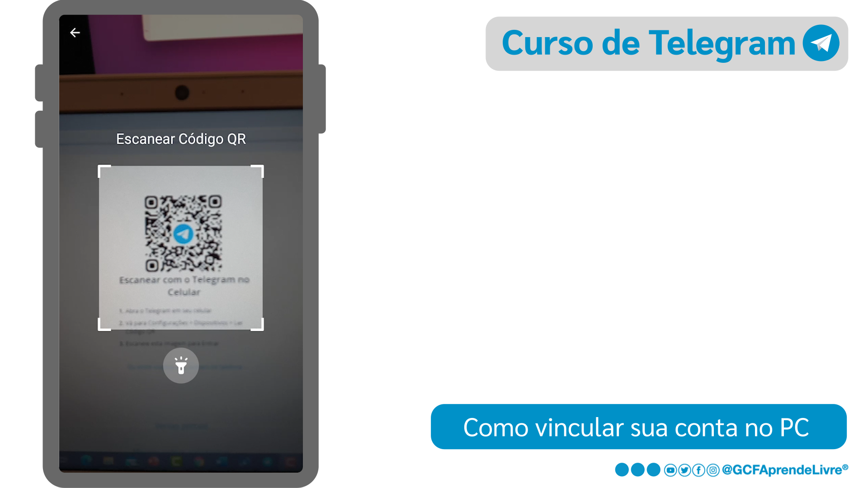Click the back arrow navigation icon
868x488 pixels.
tap(75, 32)
